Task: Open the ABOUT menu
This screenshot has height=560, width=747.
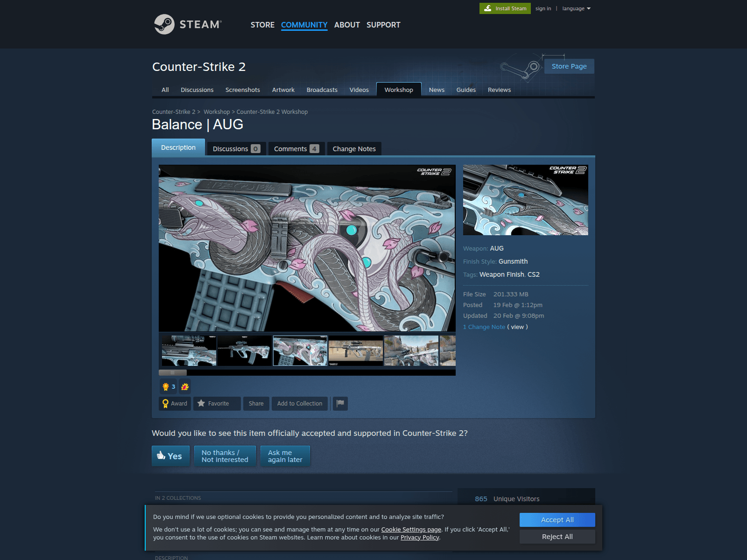Action: pos(347,25)
